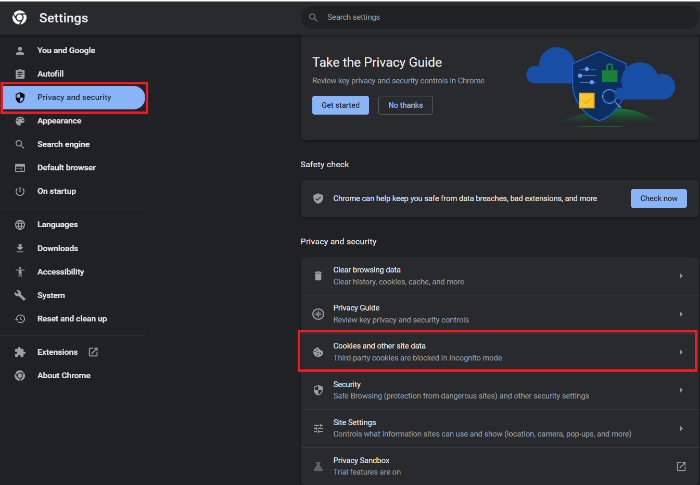Click the Chrome icon for About Chrome
Screen dimensions: 700x485
pos(20,376)
